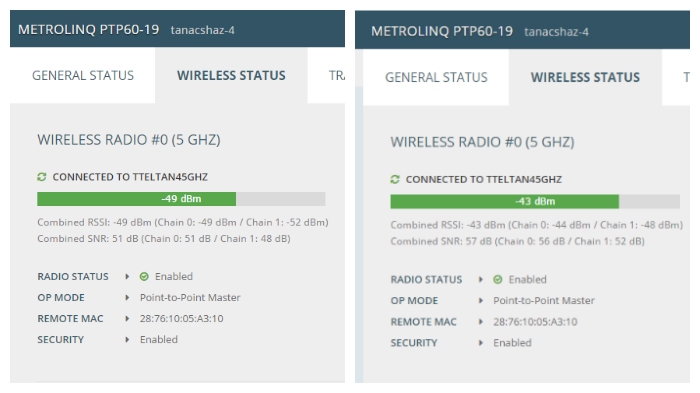
Task: Click the green refresh icon in right panel
Action: [395, 180]
